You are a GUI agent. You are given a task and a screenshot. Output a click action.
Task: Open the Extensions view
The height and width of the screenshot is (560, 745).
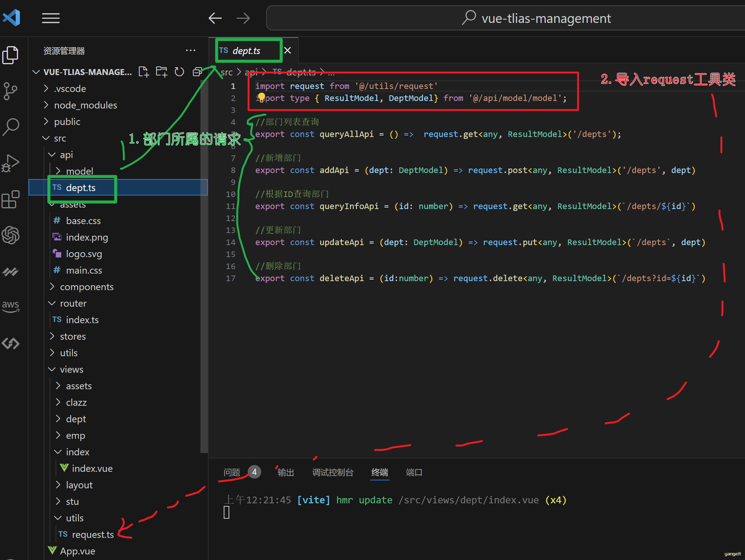(x=11, y=199)
